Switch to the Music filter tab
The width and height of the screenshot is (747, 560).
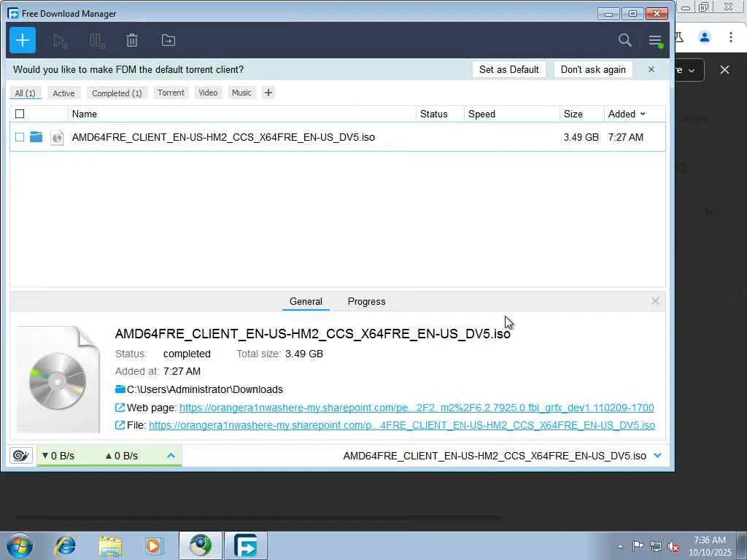pyautogui.click(x=241, y=93)
